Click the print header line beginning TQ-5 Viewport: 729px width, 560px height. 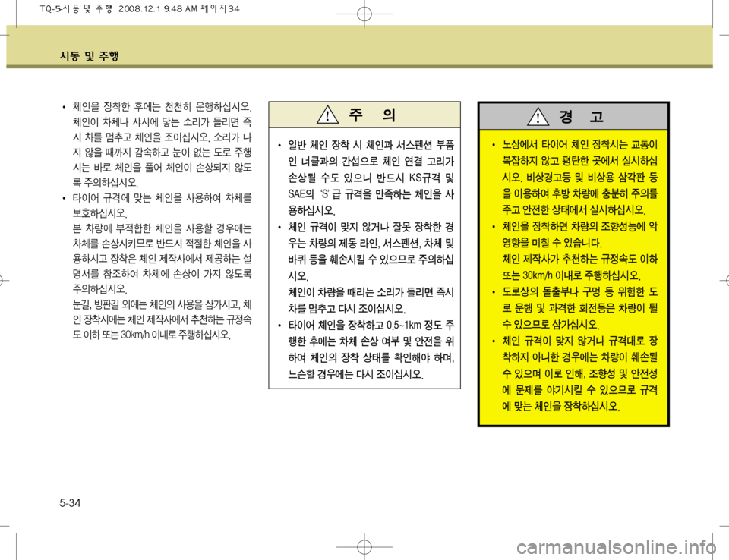pos(140,8)
